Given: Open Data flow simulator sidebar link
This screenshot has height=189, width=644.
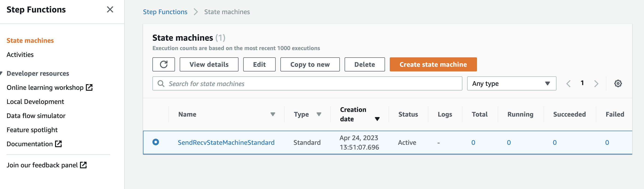Looking at the screenshot, I should coord(36,116).
